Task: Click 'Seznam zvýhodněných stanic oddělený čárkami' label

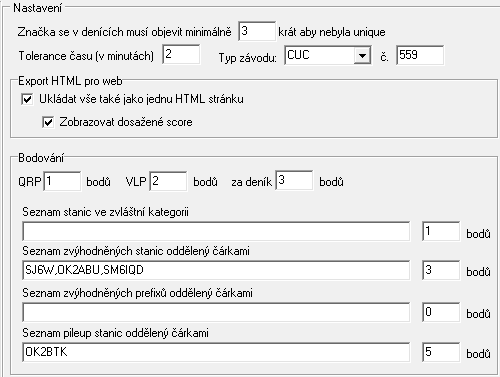Action: pos(136,251)
